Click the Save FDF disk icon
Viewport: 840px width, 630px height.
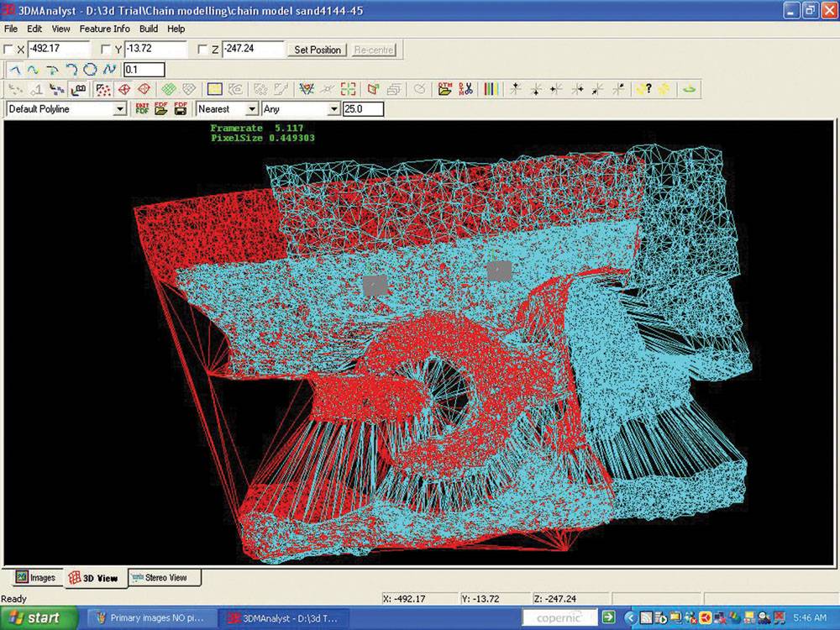[181, 108]
